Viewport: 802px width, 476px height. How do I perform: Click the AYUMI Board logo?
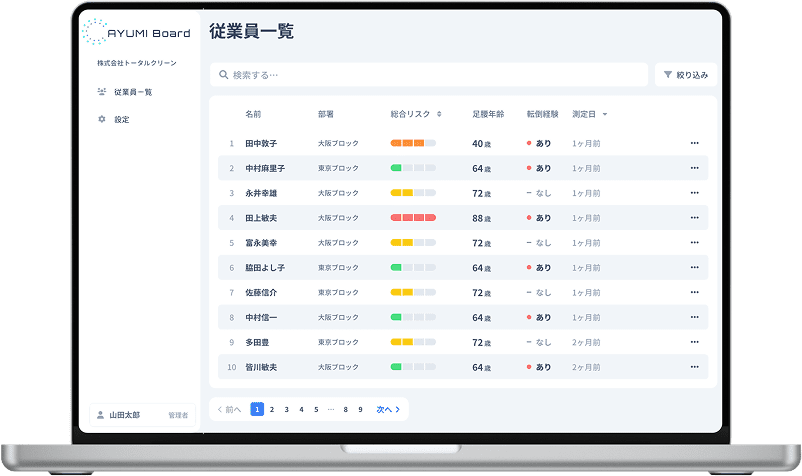pyautogui.click(x=136, y=32)
